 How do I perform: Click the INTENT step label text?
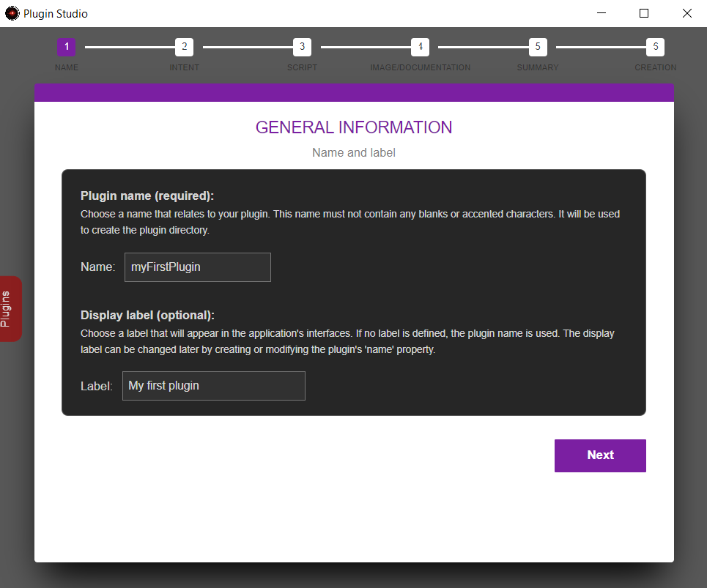click(x=185, y=67)
